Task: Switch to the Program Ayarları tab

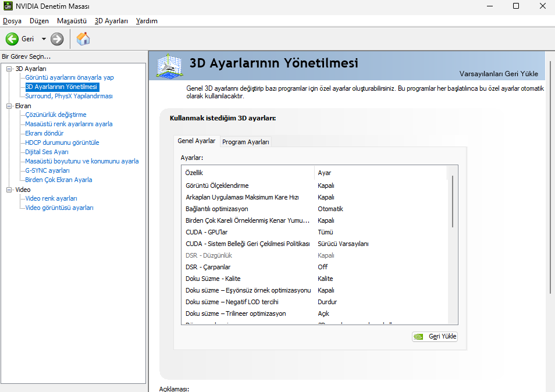Action: (x=246, y=142)
